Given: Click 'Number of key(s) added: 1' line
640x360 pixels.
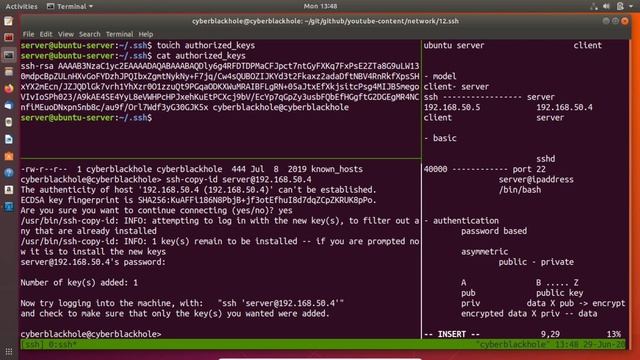Looking at the screenshot, I should click(x=79, y=283).
